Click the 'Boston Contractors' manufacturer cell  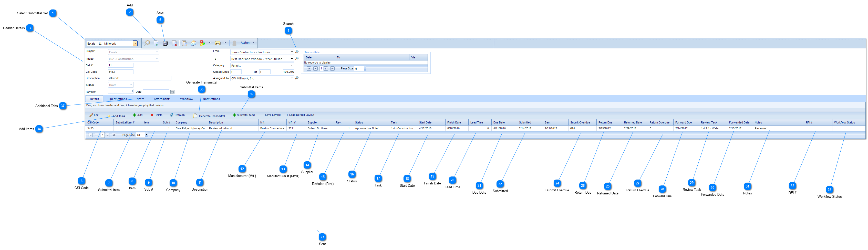273,128
